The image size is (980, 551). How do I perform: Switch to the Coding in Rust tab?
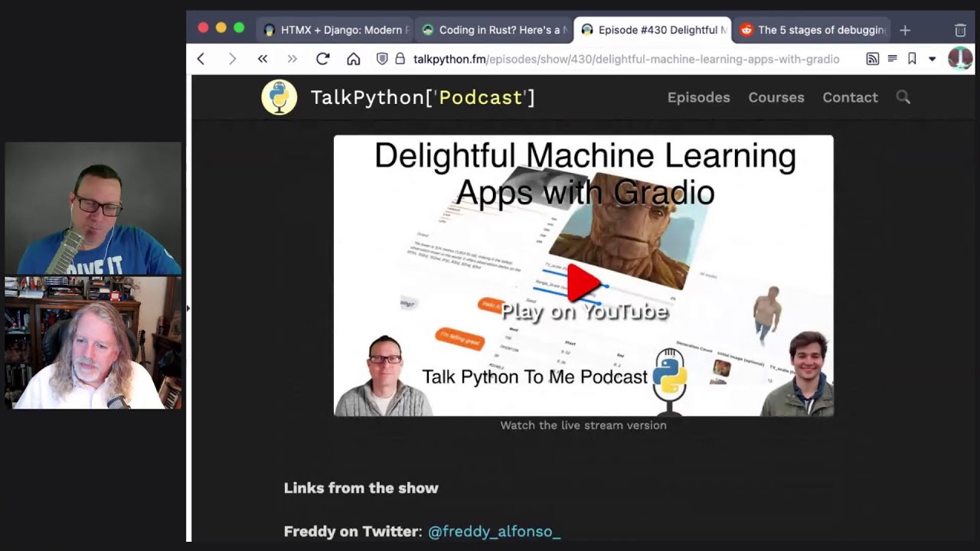(494, 30)
